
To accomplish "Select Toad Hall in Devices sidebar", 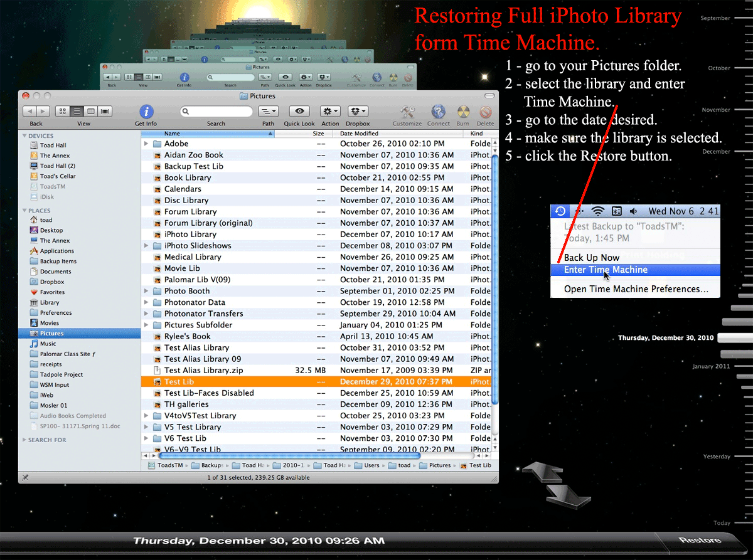I will click(53, 145).
